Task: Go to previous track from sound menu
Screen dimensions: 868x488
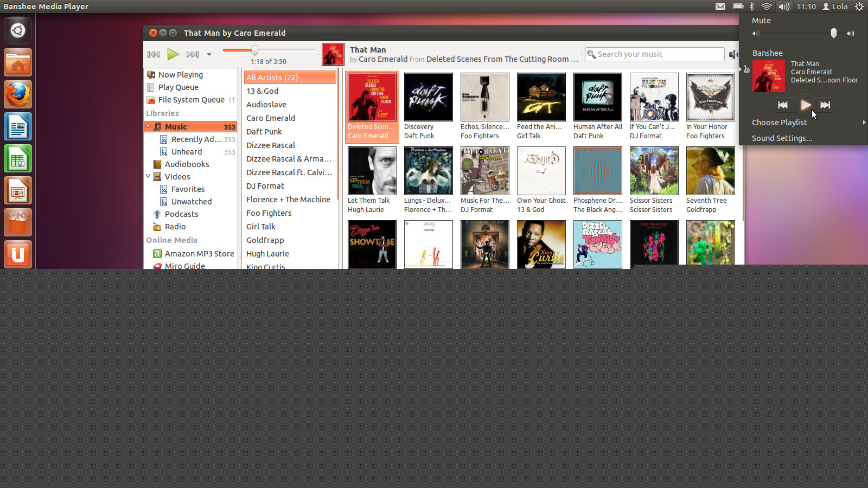Action: tap(782, 105)
